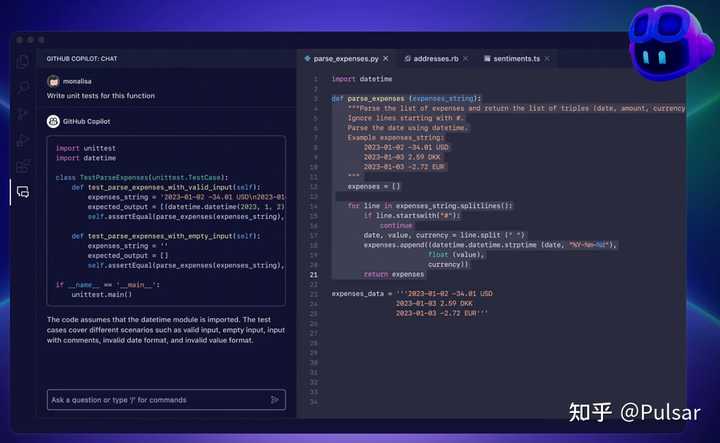Click the GitHub Copilot avatar icon
Image resolution: width=720 pixels, height=443 pixels.
(x=53, y=121)
